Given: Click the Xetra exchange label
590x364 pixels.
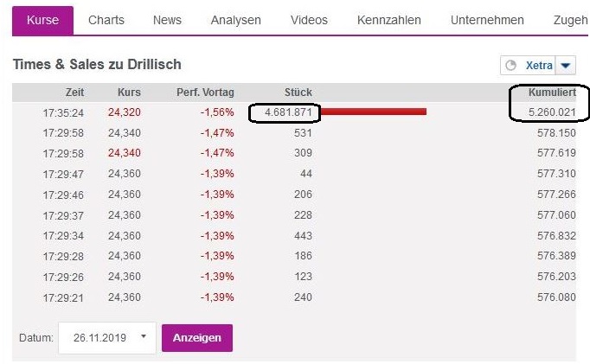Looking at the screenshot, I should click(x=539, y=66).
